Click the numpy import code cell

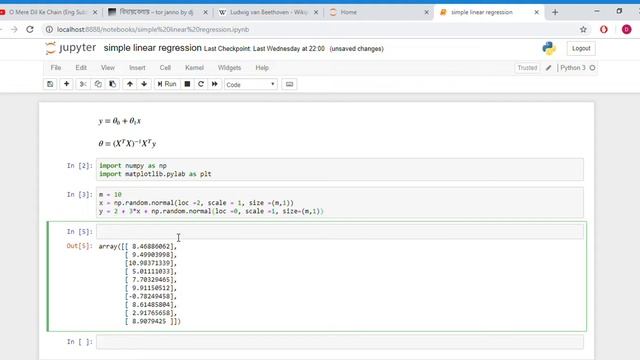340,169
